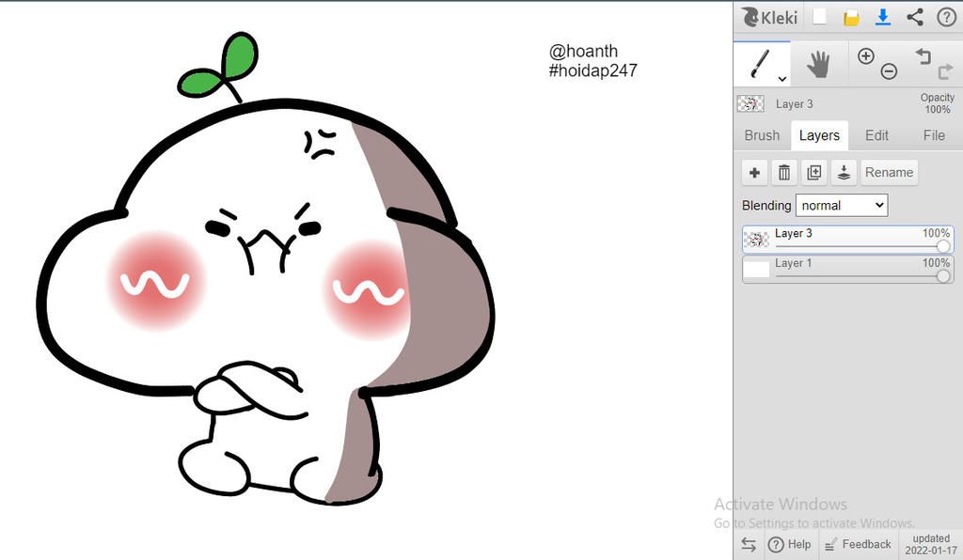The image size is (963, 560).
Task: Open help via top question mark icon
Action: point(946,17)
